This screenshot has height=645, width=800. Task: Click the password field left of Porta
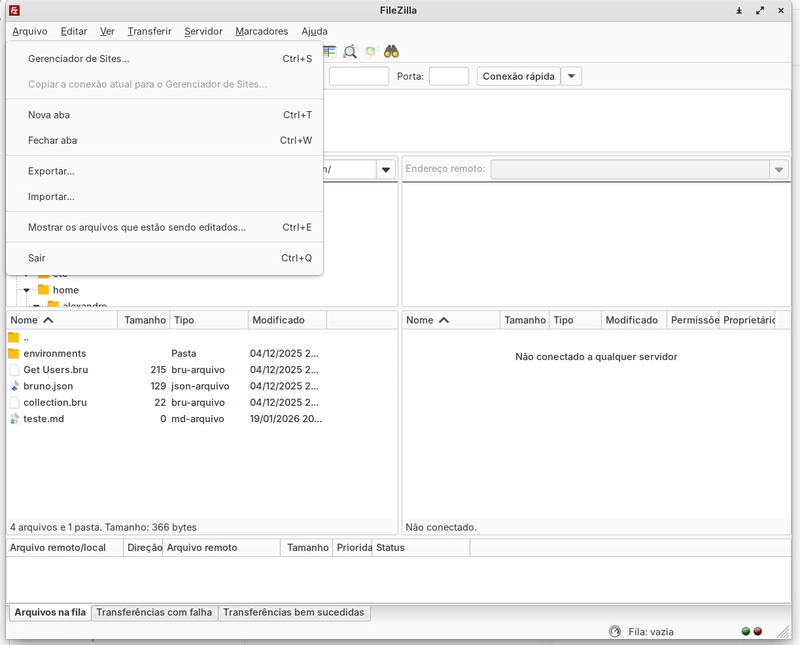[x=359, y=76]
